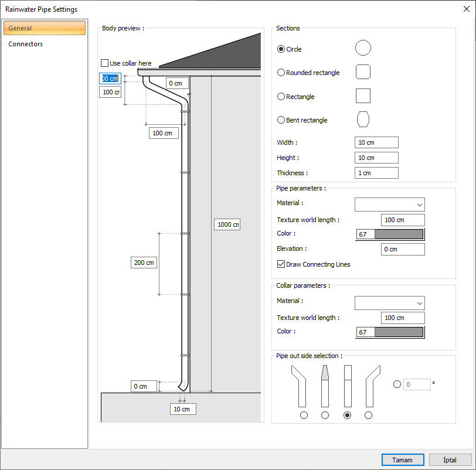Open the pipe Material dropdown
Image resolution: width=476 pixels, height=470 pixels.
(x=389, y=205)
